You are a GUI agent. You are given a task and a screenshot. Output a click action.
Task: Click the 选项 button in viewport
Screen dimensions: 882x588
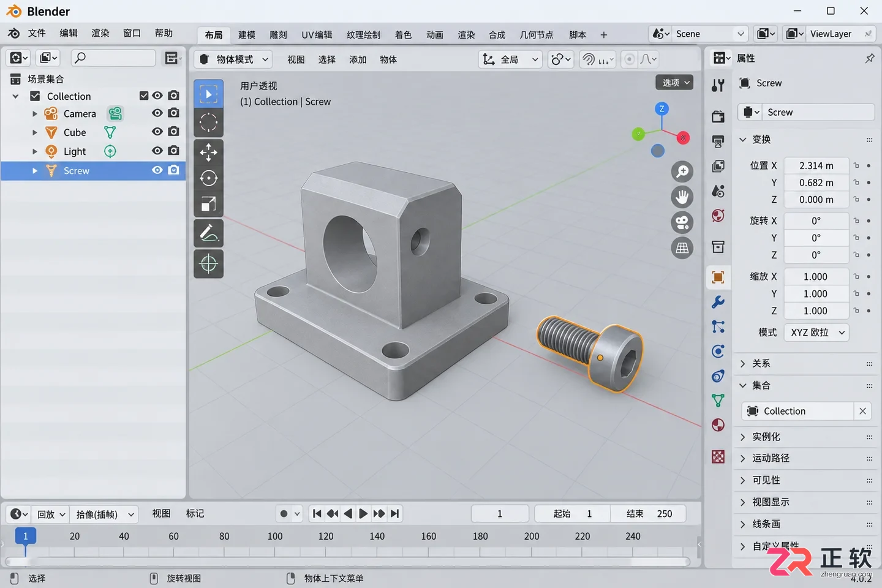(x=675, y=82)
